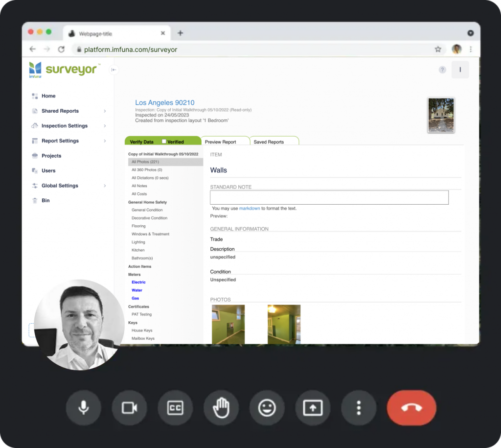Turn off the camera in the call bar

pyautogui.click(x=129, y=407)
